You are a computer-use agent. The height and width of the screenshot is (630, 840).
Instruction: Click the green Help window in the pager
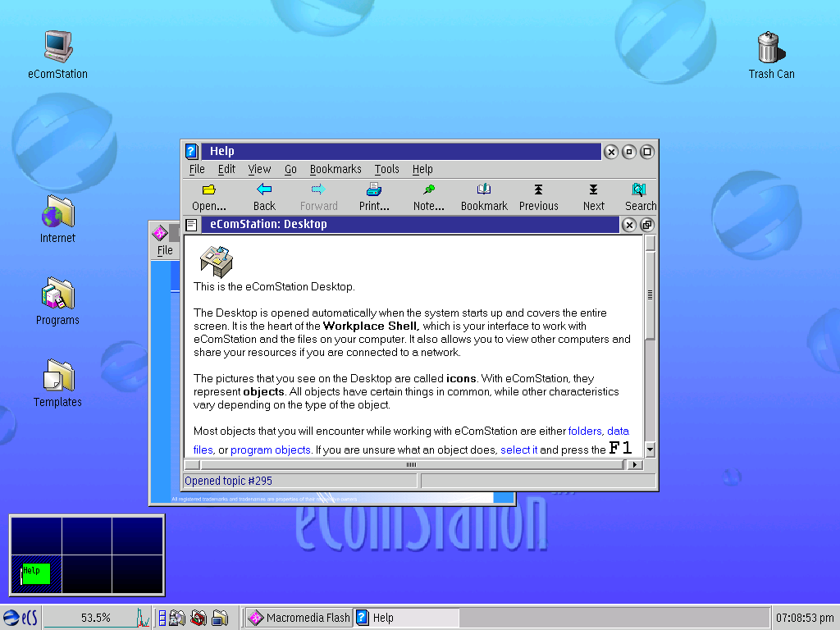pos(36,573)
